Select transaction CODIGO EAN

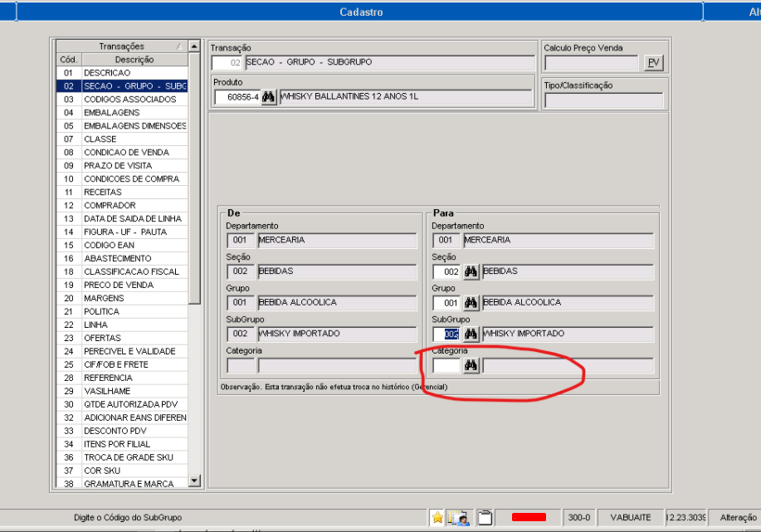[x=122, y=245]
